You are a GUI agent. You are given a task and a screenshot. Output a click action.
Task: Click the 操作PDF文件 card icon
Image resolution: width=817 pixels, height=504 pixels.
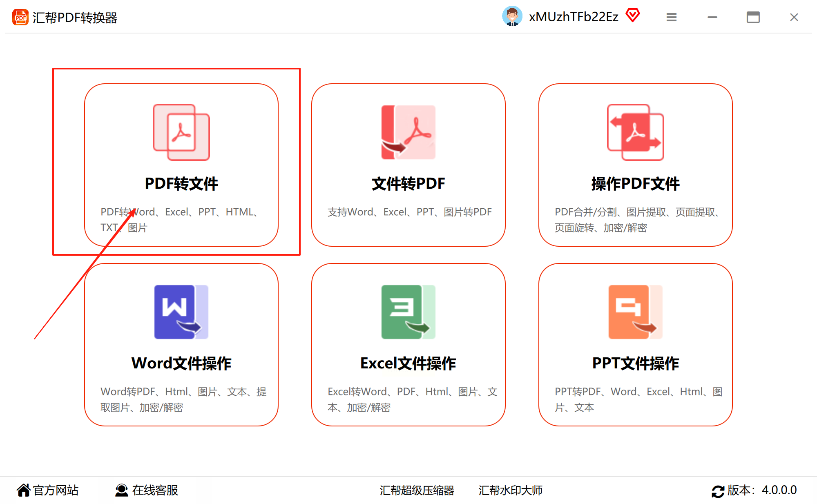pos(635,132)
